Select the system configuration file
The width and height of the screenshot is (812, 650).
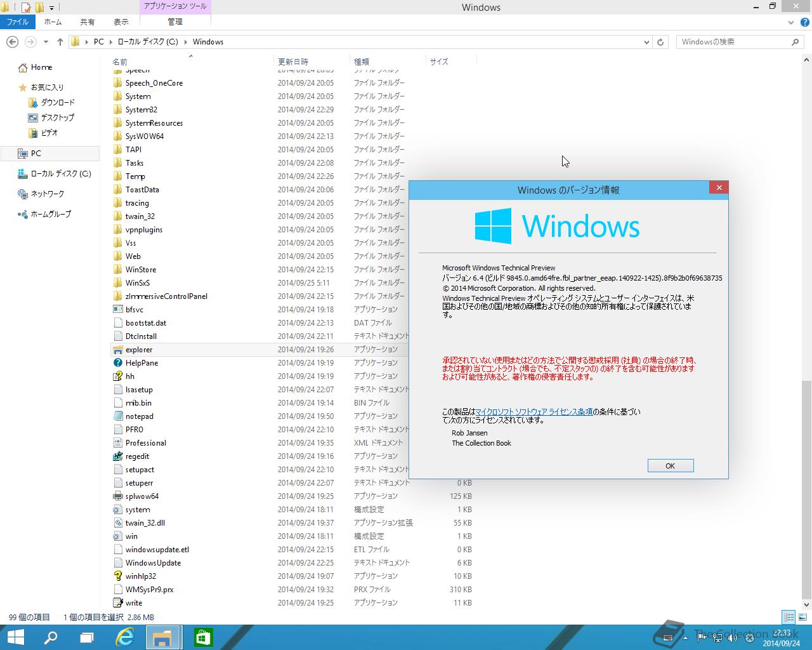click(138, 510)
